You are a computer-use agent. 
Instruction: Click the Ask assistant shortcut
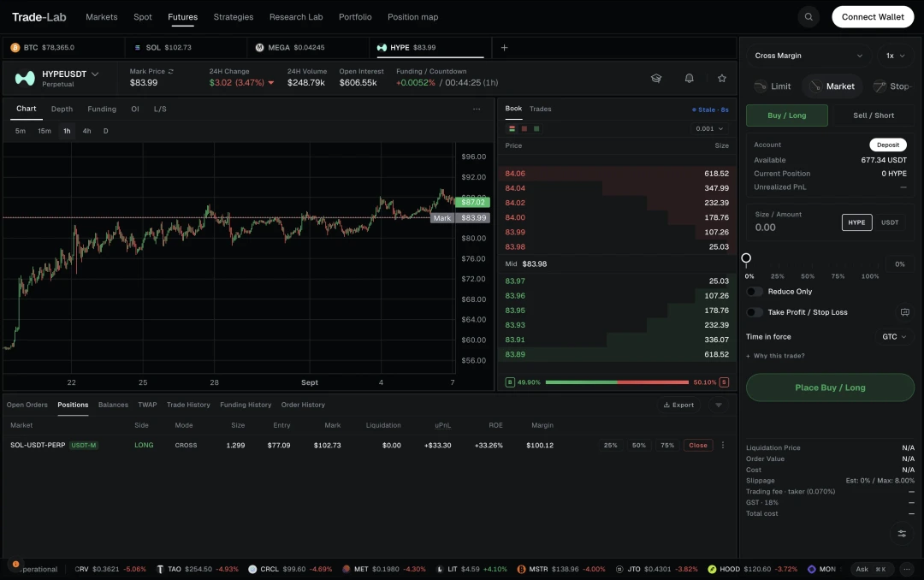tap(871, 570)
